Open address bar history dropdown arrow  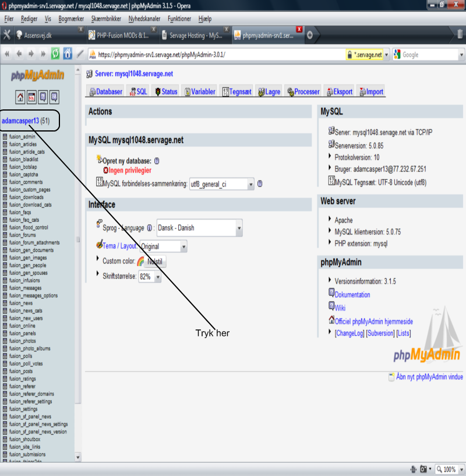tap(387, 55)
